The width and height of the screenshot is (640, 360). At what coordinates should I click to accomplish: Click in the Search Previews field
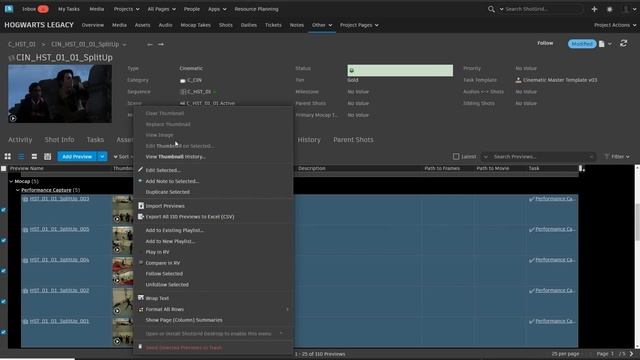click(541, 157)
